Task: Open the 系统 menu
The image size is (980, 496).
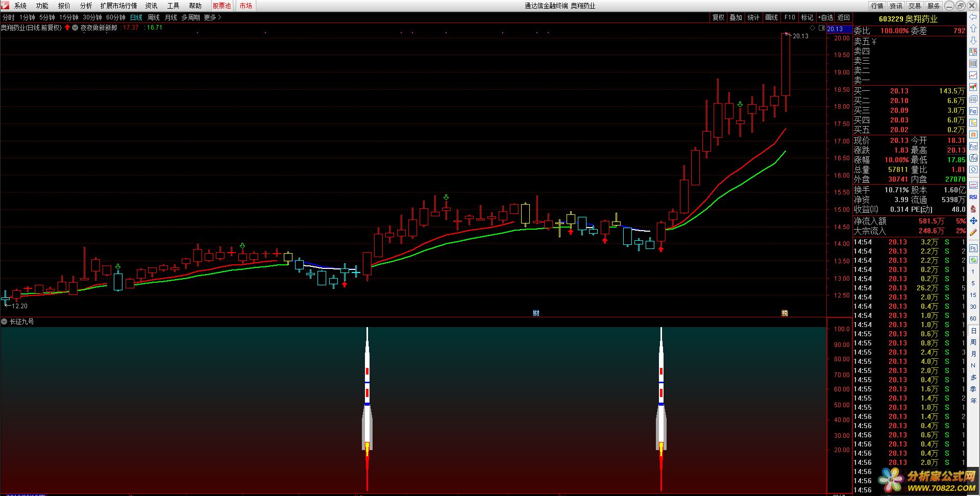Action: (20, 6)
